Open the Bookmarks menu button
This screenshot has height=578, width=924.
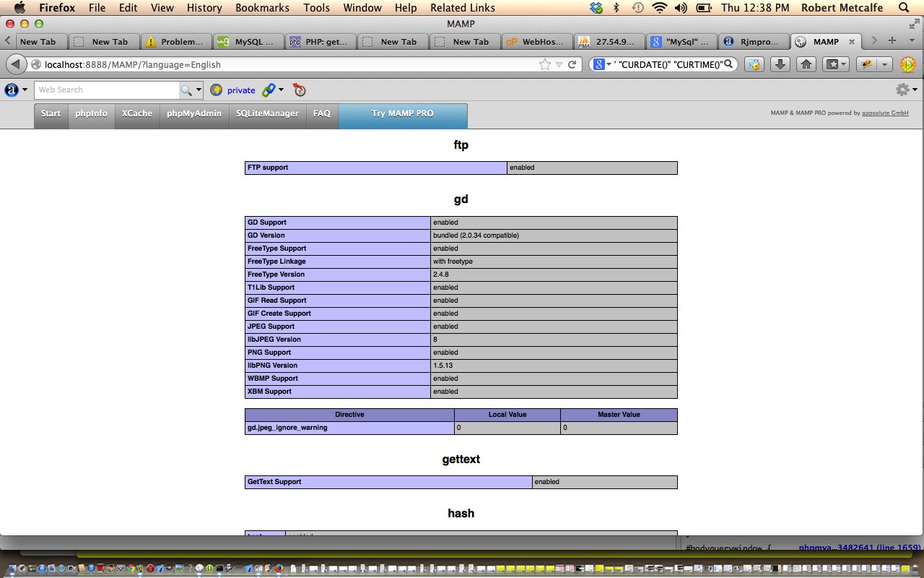coord(835,64)
